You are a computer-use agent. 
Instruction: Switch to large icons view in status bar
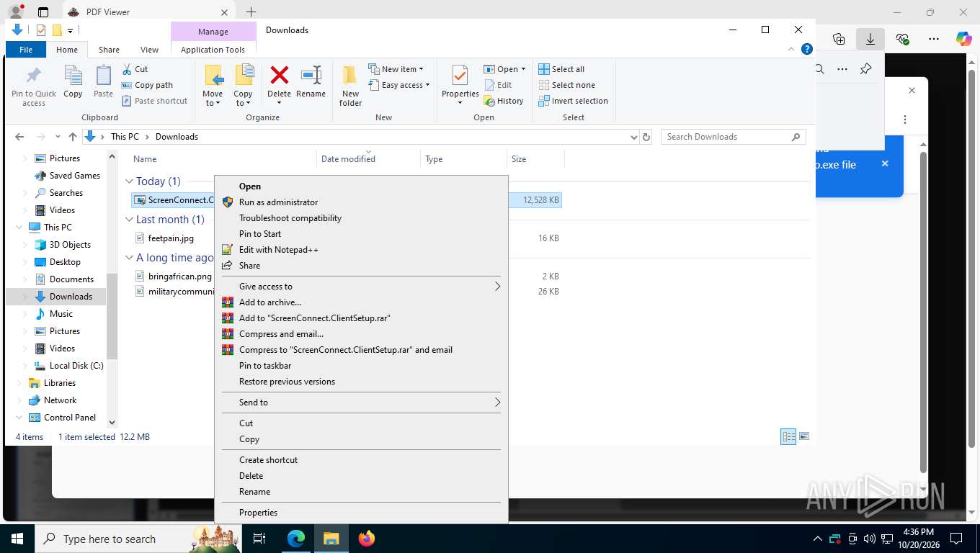(804, 436)
